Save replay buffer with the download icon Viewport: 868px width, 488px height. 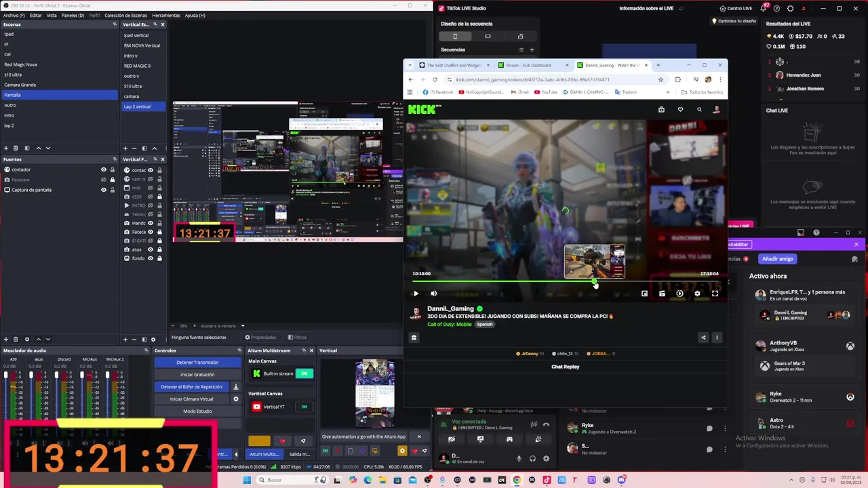click(236, 387)
